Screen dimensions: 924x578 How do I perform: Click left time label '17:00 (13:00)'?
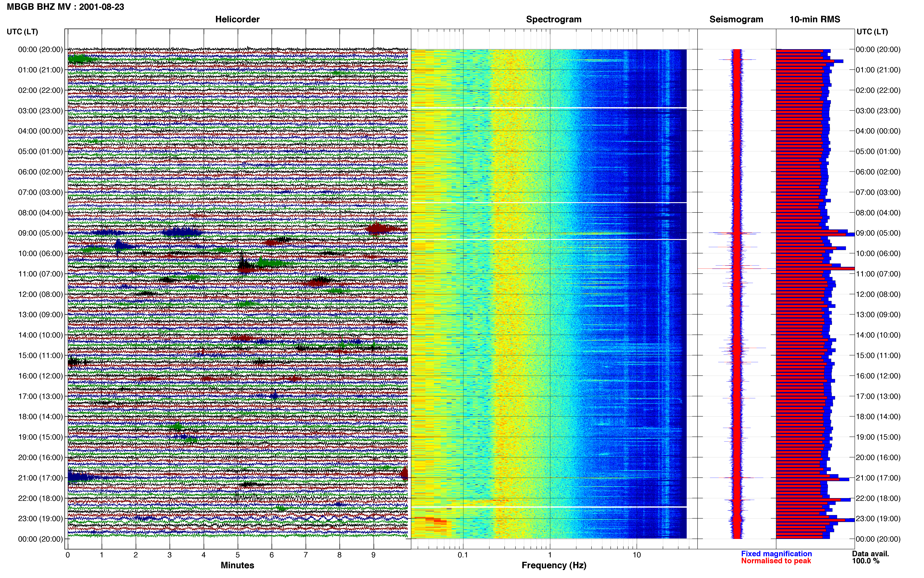(x=41, y=396)
